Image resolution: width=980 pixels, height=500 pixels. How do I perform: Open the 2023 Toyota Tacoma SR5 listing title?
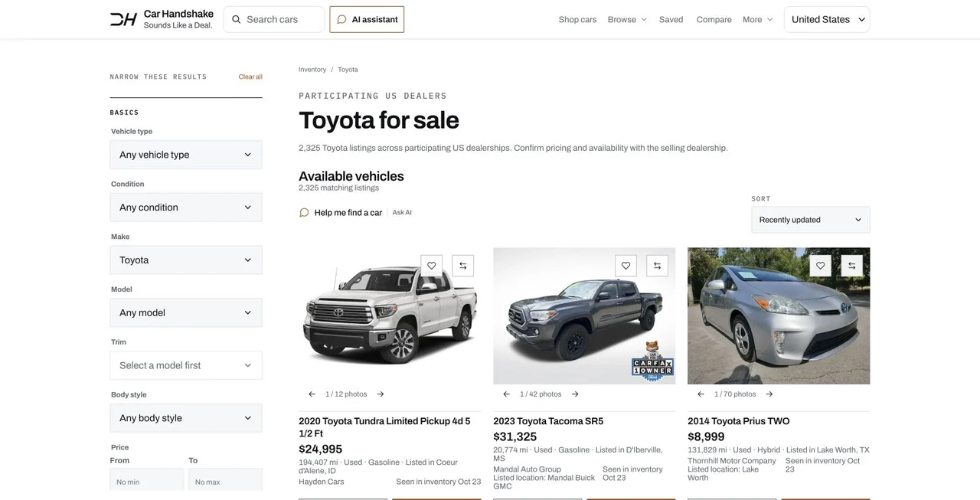point(548,421)
